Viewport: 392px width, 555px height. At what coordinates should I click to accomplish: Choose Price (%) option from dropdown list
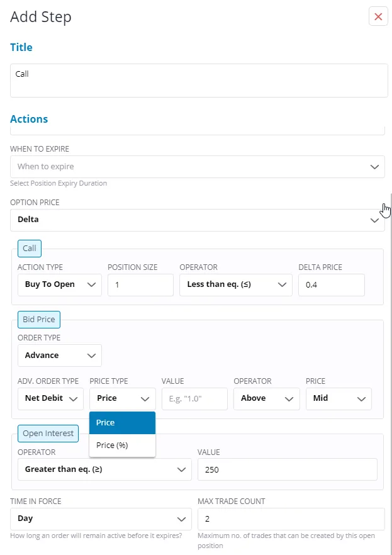(123, 446)
